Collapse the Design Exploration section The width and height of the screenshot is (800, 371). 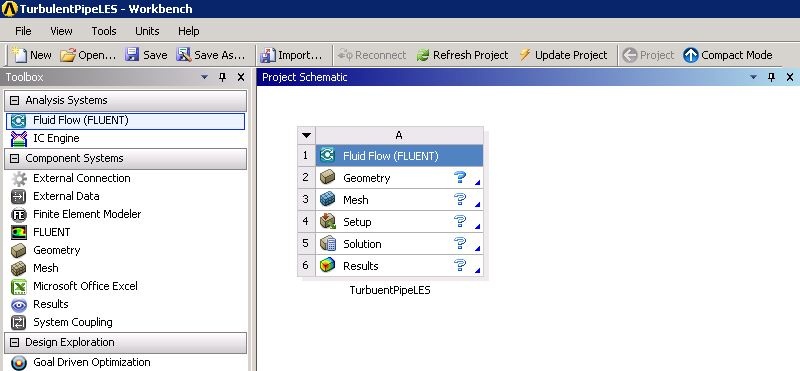[15, 342]
